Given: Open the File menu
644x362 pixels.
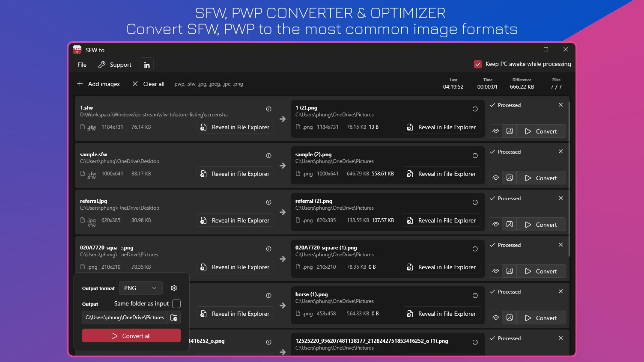Looking at the screenshot, I should coord(81,65).
